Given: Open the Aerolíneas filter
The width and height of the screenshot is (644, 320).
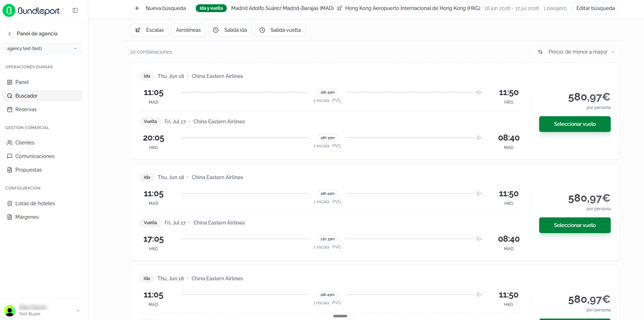Looking at the screenshot, I should coord(188,30).
